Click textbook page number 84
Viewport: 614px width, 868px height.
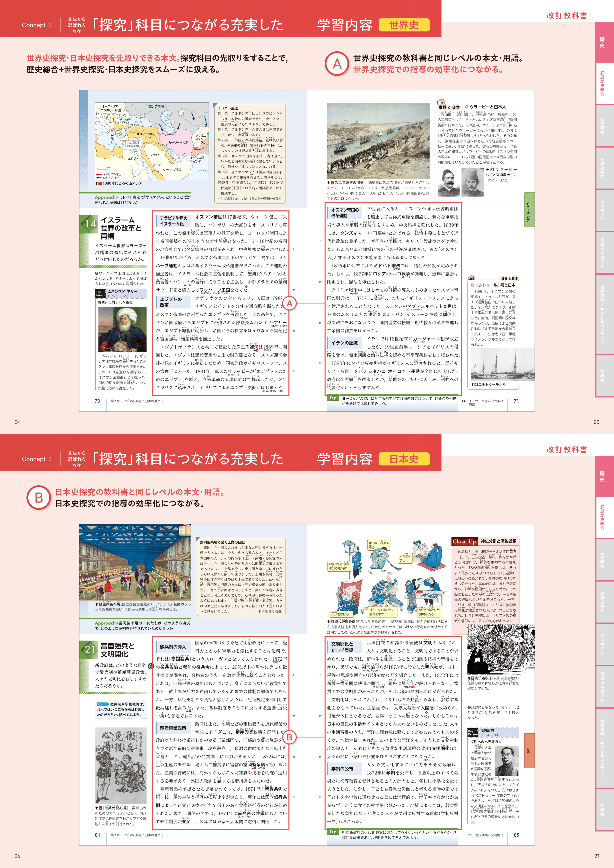coord(97,835)
